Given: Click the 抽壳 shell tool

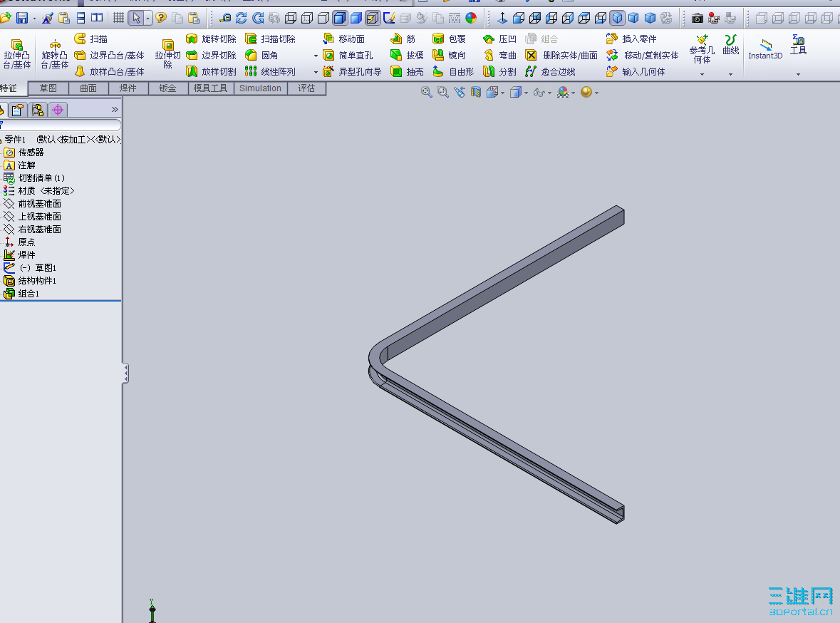Looking at the screenshot, I should click(x=407, y=71).
